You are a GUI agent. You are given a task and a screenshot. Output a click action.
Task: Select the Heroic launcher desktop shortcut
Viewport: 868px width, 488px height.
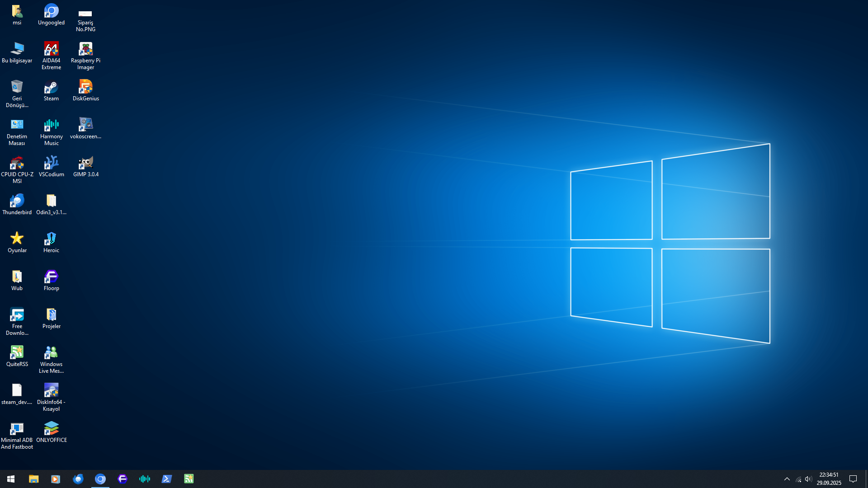tap(51, 243)
